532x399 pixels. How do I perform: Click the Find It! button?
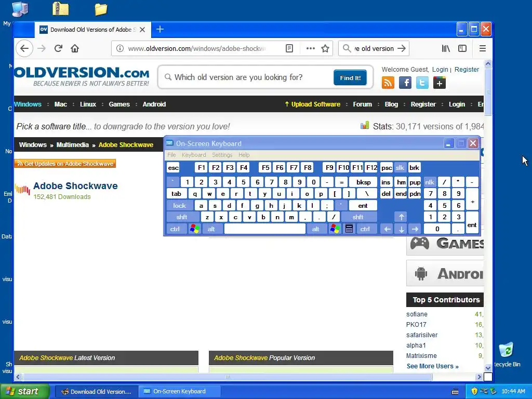[x=350, y=78]
